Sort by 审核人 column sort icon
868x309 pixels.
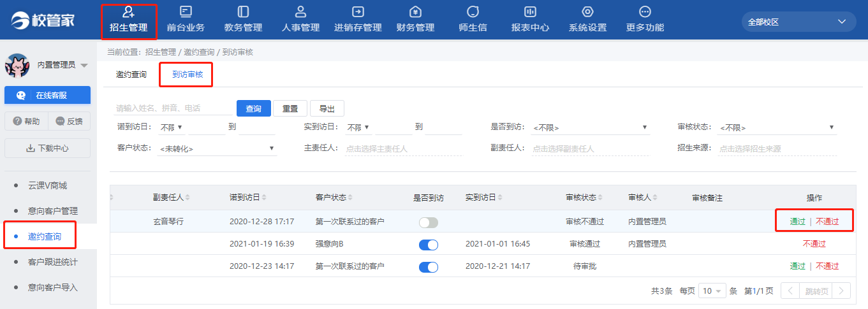[655, 198]
